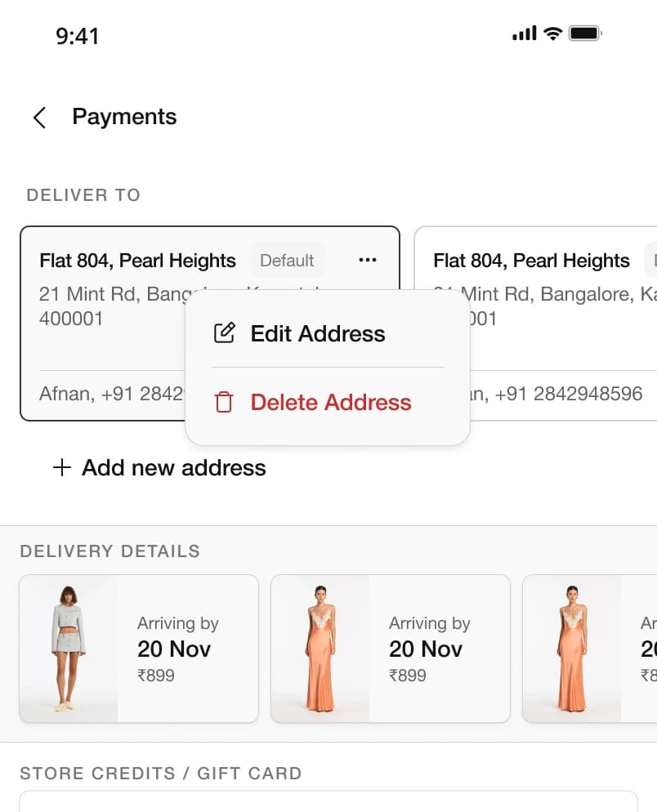Click the store credits input box
Screen dimensions: 657x812
click(328, 801)
